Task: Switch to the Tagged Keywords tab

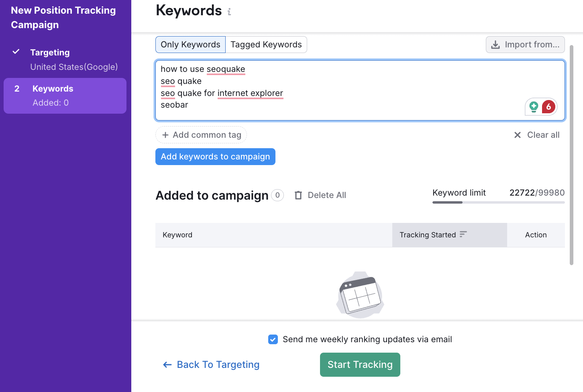Action: [x=266, y=45]
